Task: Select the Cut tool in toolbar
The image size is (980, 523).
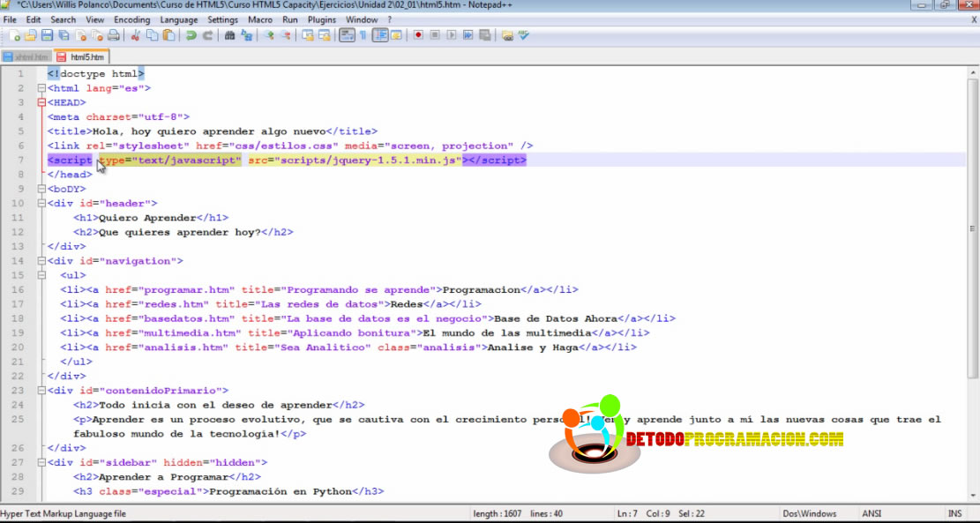Action: coord(135,36)
